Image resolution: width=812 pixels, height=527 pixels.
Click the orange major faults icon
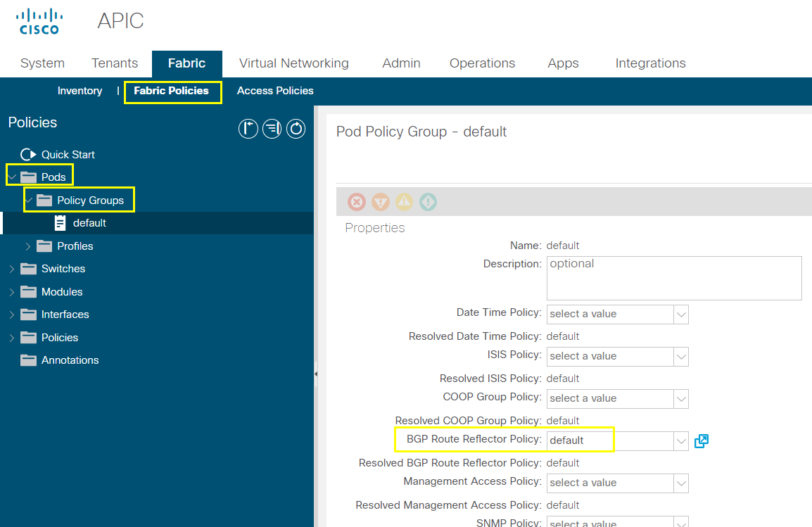pyautogui.click(x=381, y=202)
